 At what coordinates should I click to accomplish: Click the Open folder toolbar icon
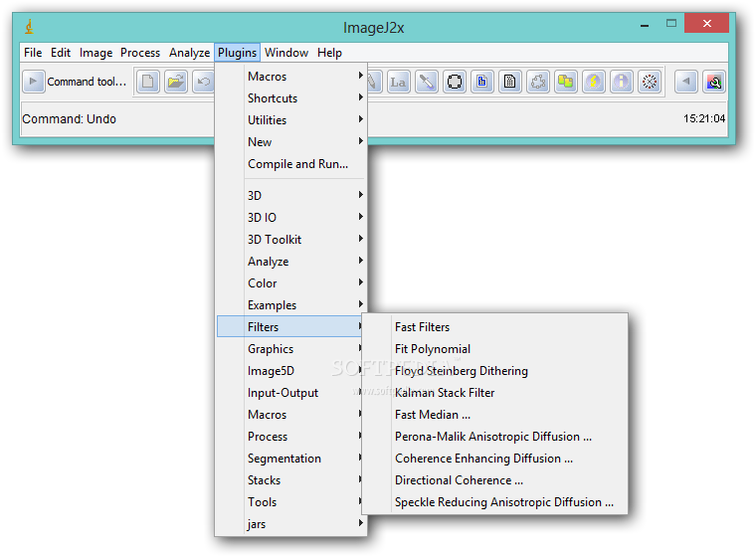click(176, 82)
